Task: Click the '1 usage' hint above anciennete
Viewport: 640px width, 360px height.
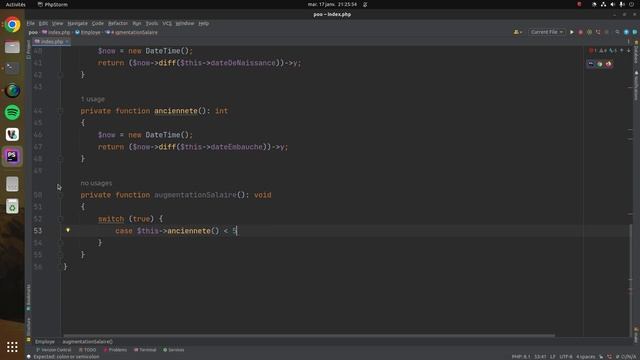Action: [93, 99]
